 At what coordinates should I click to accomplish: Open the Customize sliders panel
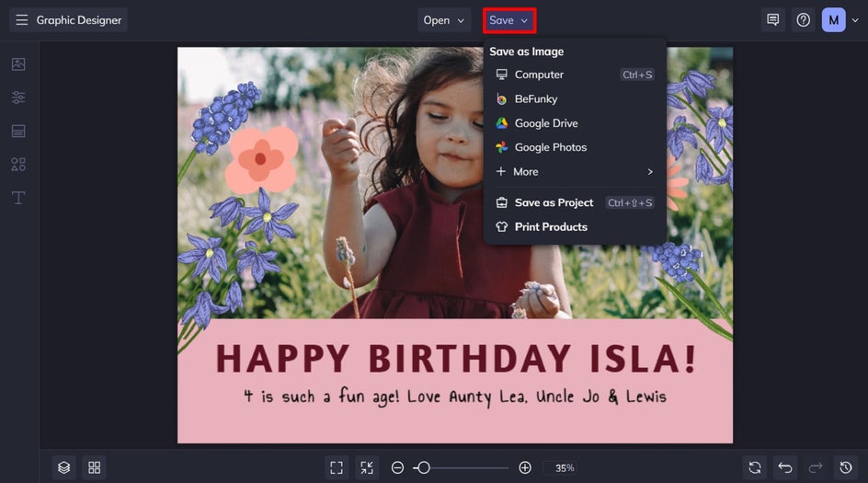(x=18, y=98)
